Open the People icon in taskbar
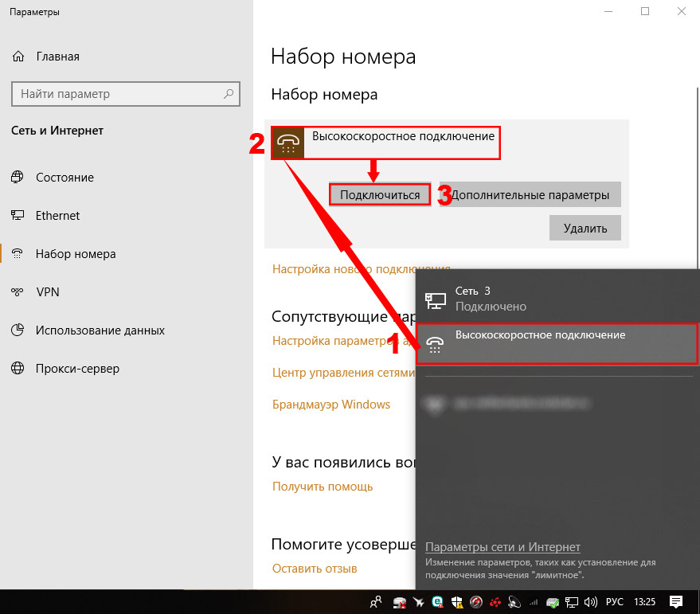 pos(376,602)
